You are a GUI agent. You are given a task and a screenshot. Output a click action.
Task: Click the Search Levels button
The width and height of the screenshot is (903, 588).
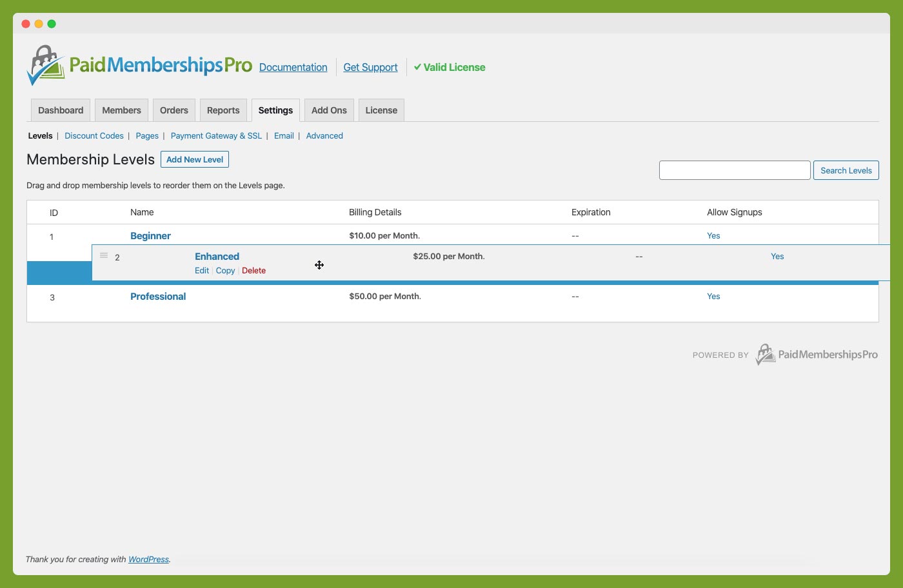click(x=846, y=170)
